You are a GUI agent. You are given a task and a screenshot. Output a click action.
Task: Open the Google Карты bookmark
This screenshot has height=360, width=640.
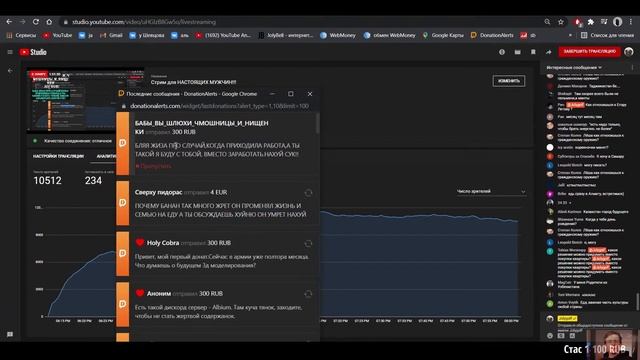[443, 36]
